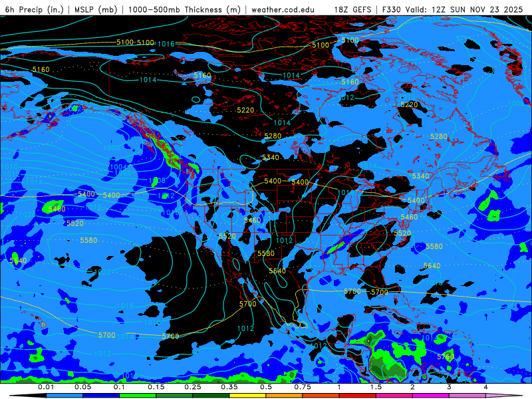Image resolution: width=532 pixels, height=399 pixels.
Task: Click the 0.01 legend value
Action: tap(46, 387)
